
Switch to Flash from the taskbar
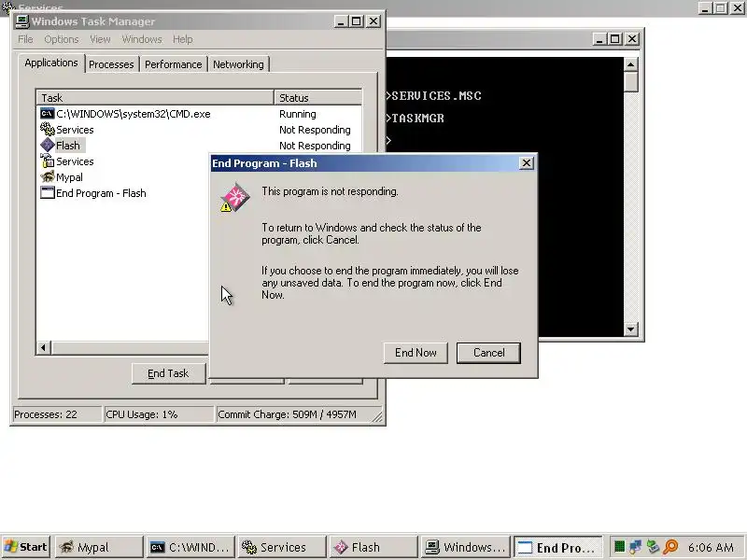(x=373, y=547)
